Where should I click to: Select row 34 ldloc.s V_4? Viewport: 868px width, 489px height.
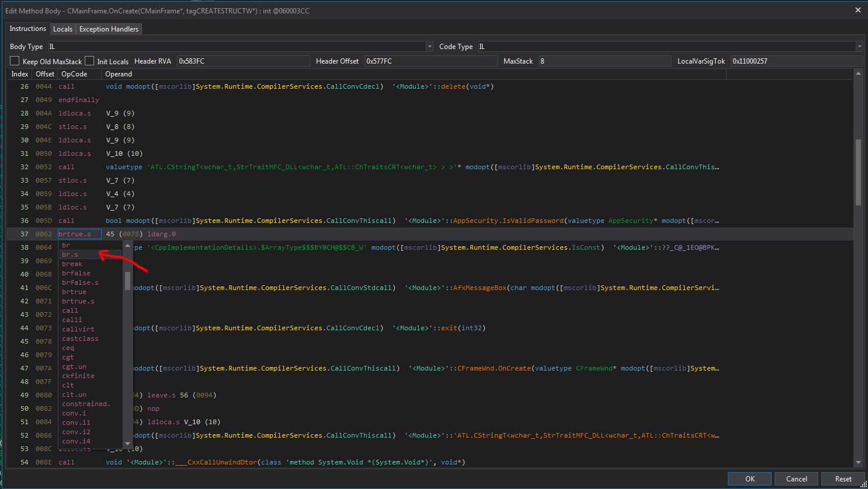429,194
